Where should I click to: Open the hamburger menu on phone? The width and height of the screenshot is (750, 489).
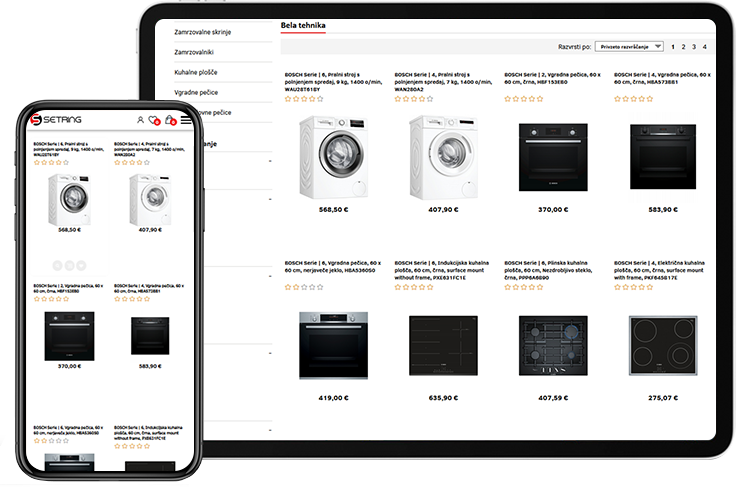click(186, 120)
